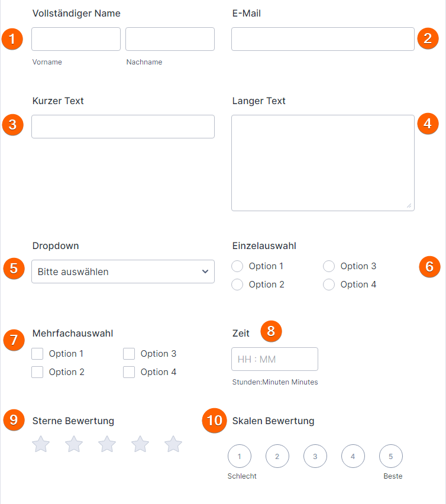446x504 pixels.
Task: Select the first star in Sterne Bewertung
Action: 40,444
